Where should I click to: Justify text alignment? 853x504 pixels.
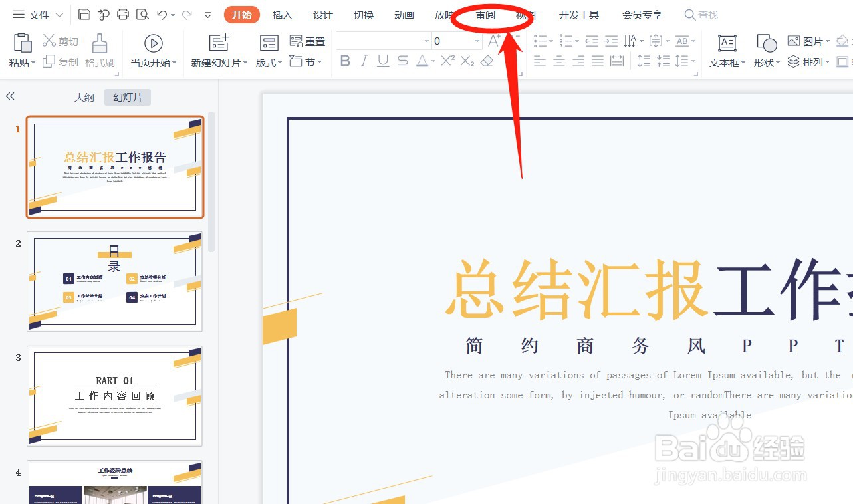tap(598, 61)
